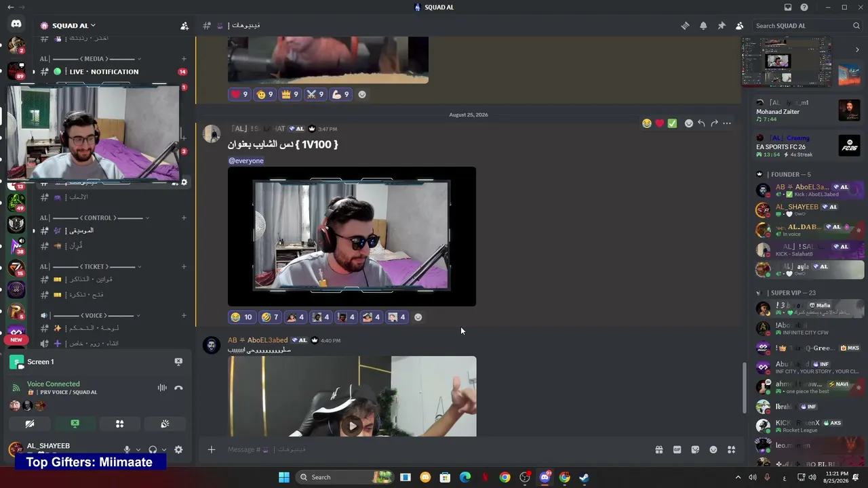
Task: Add the laughing emoji quick reaction
Action: (647, 123)
